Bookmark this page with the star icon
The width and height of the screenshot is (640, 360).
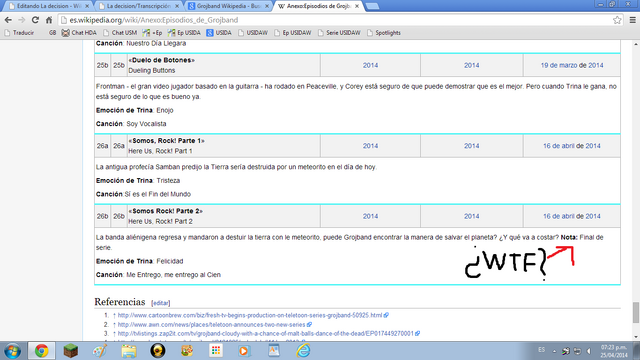coord(617,20)
